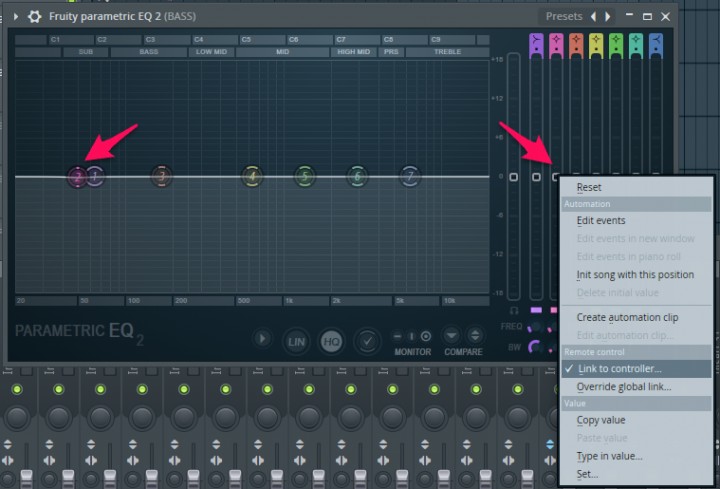Image resolution: width=720 pixels, height=489 pixels.
Task: Choose Type in value... menu item
Action: (x=636, y=456)
